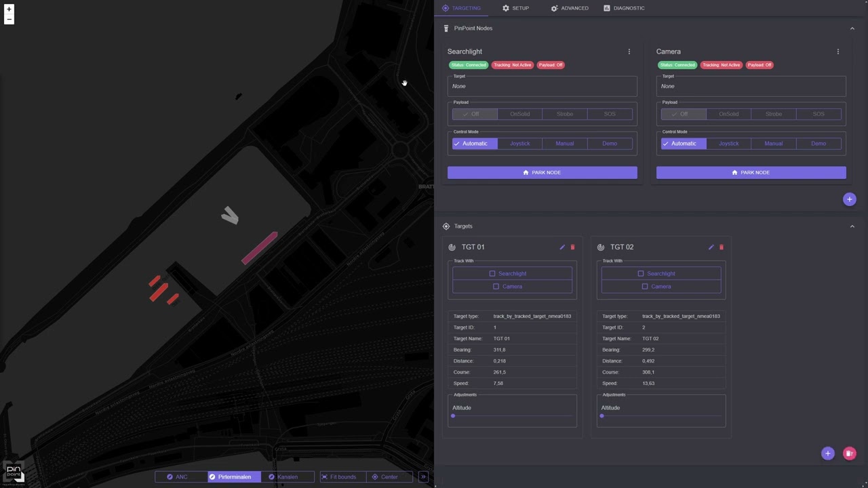The width and height of the screenshot is (868, 488).
Task: Track TGT 01 with Camera
Action: click(x=512, y=287)
